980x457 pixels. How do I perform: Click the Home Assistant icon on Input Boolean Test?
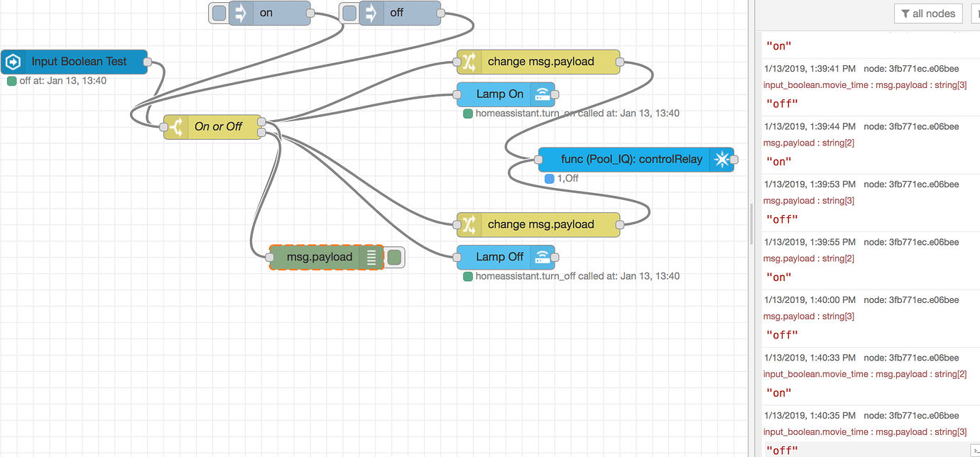tap(13, 62)
